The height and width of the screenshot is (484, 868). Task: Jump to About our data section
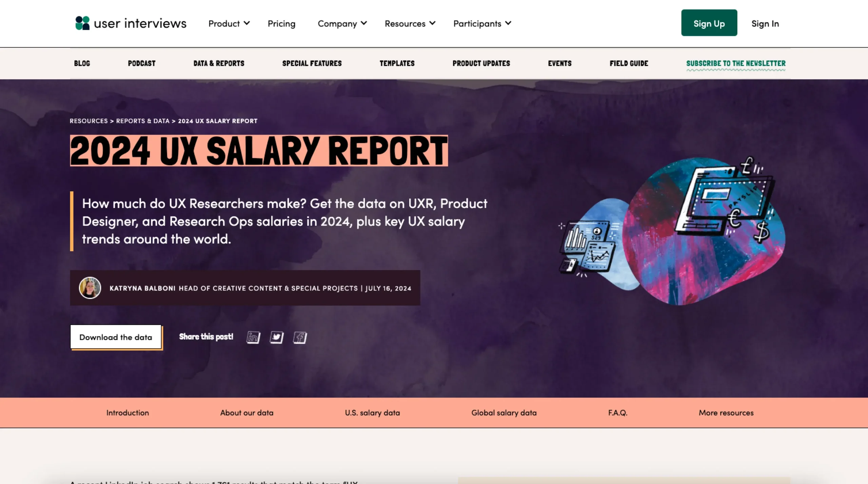pyautogui.click(x=247, y=412)
